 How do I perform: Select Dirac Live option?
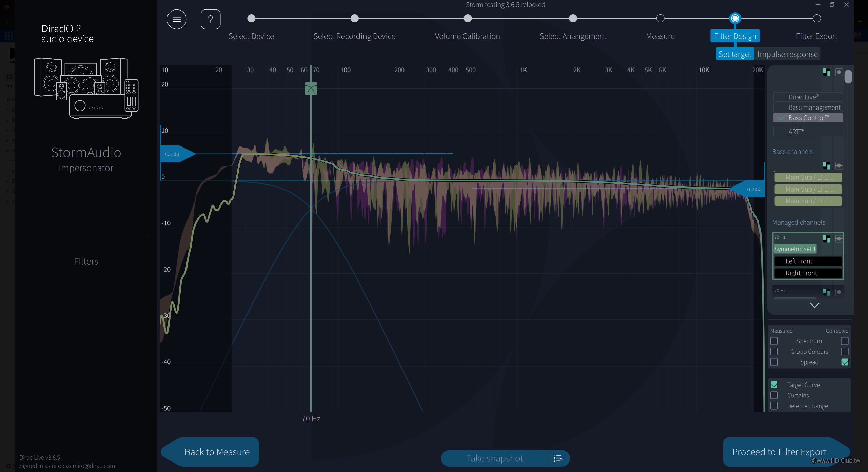pyautogui.click(x=808, y=97)
